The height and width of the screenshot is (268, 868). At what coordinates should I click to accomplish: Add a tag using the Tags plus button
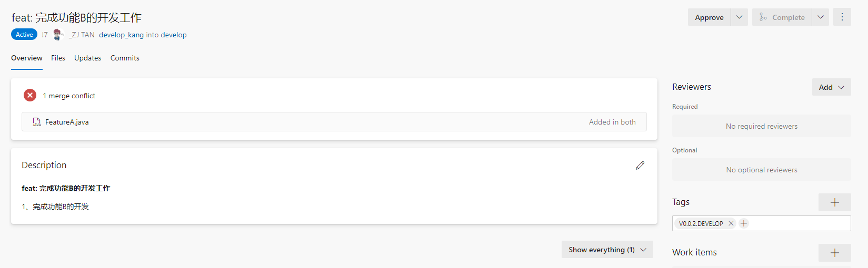[834, 202]
